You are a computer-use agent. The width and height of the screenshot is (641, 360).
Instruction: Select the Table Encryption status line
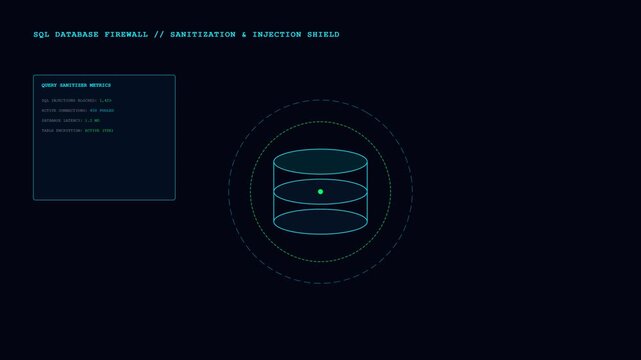[77, 131]
